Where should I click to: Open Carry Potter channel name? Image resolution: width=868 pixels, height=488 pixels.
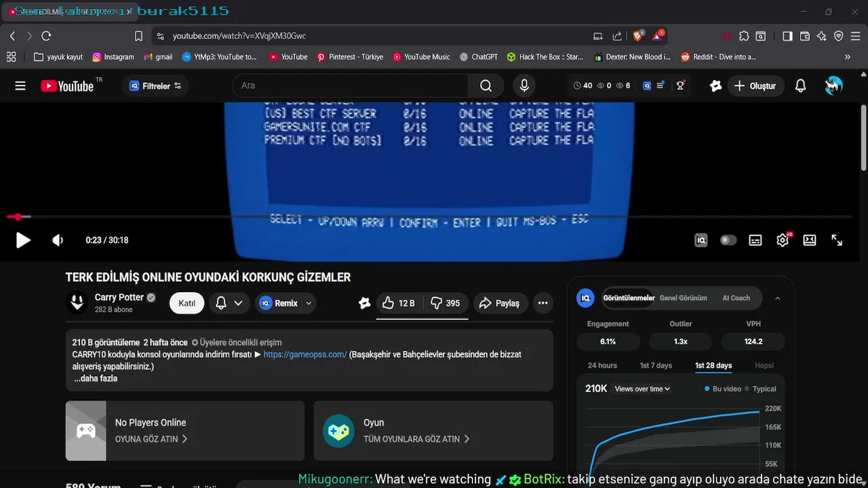tap(119, 298)
